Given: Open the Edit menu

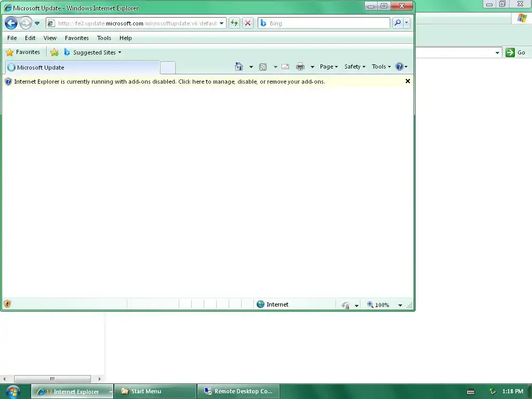Looking at the screenshot, I should tap(30, 38).
